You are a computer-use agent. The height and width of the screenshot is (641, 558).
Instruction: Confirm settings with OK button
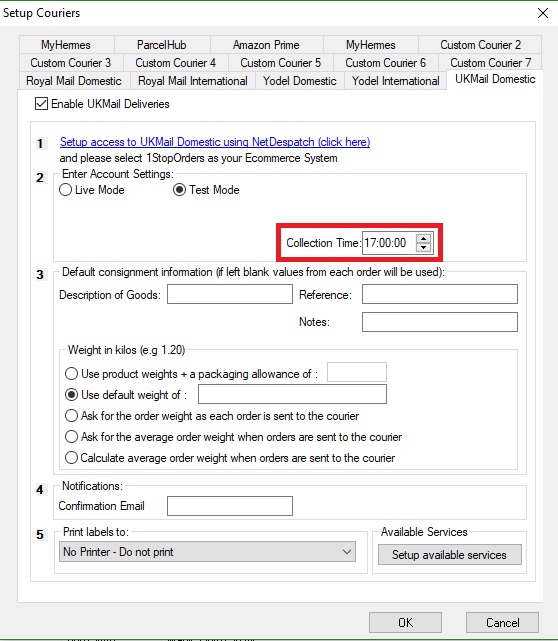405,623
